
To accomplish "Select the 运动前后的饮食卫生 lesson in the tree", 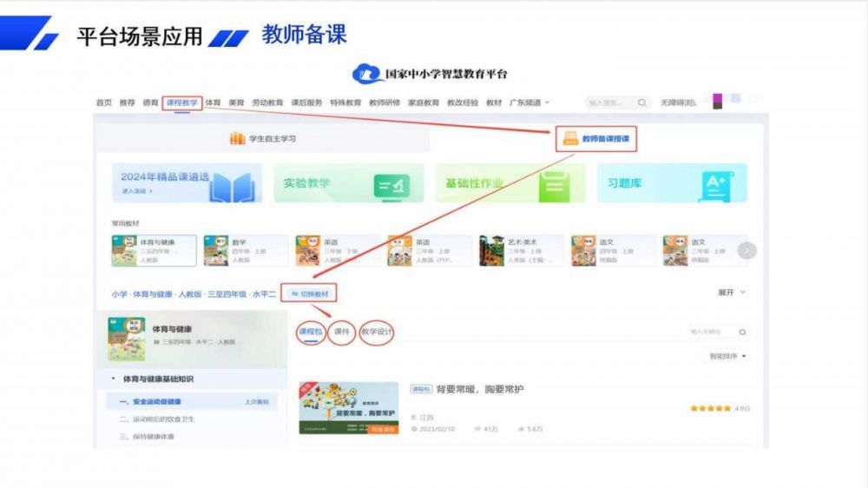I will (163, 419).
